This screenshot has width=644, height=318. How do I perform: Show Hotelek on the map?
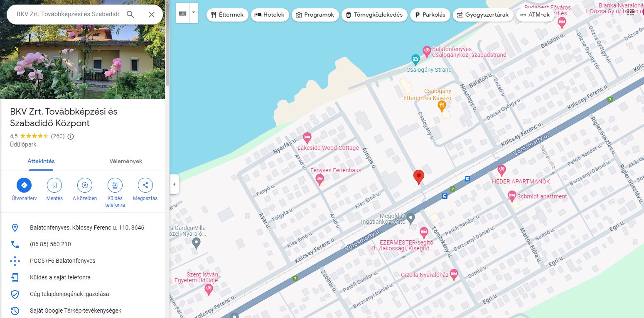point(270,15)
